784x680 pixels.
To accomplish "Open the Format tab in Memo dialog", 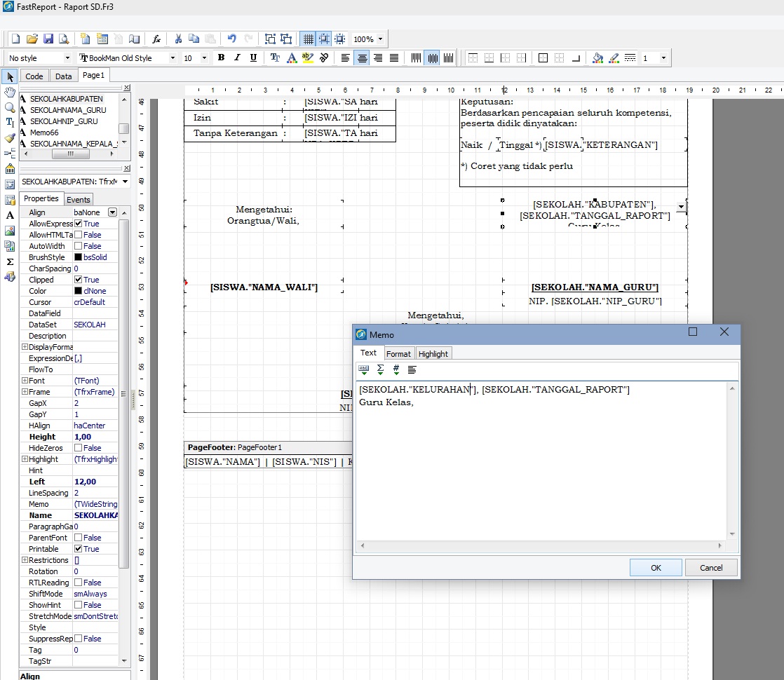I will point(398,354).
